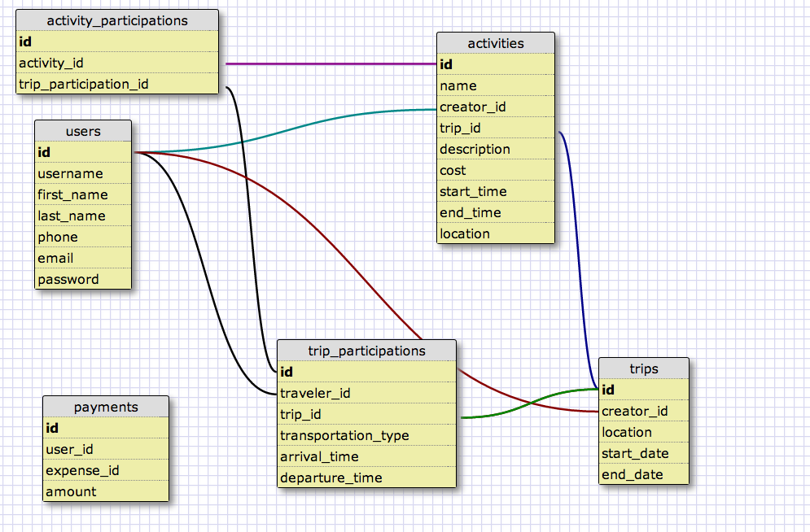810x532 pixels.
Task: Select creator_id field in trips table
Action: point(644,411)
